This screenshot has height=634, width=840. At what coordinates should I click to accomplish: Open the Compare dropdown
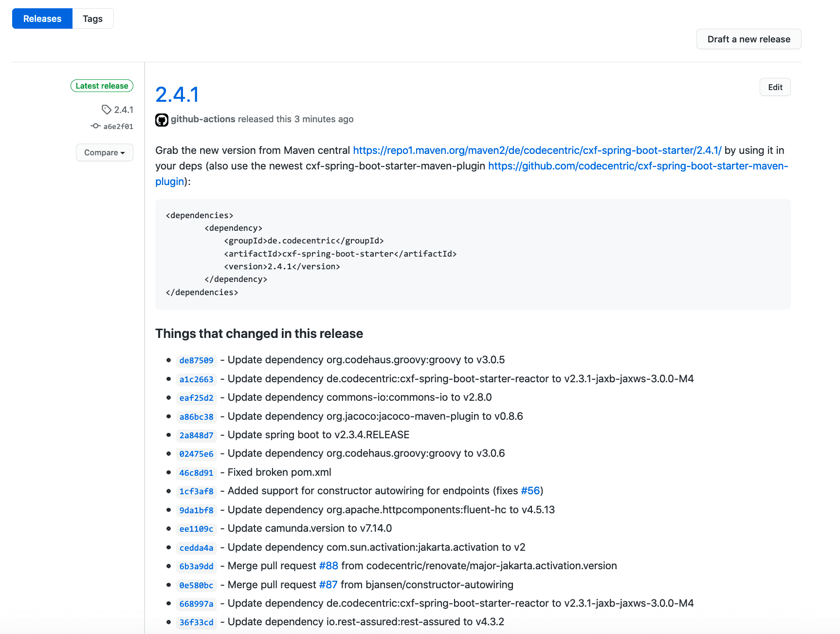(104, 152)
